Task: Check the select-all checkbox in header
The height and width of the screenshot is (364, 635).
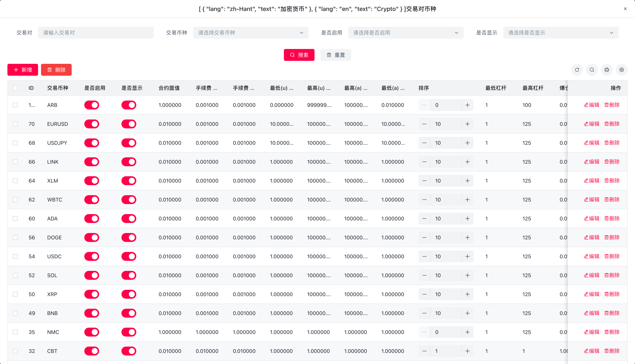Action: click(15, 88)
